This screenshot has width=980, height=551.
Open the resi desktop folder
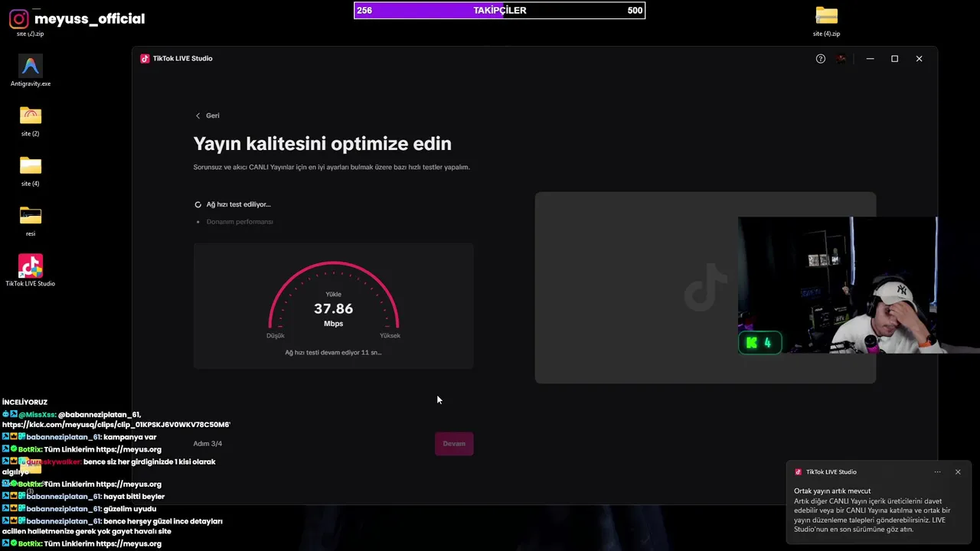[x=31, y=221]
